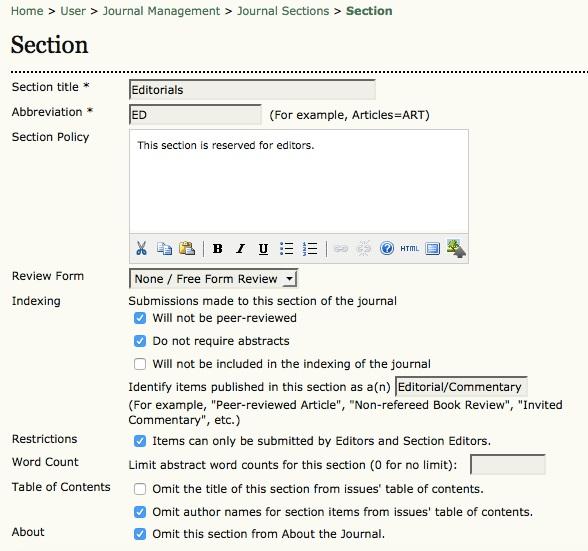Image resolution: width=588 pixels, height=551 pixels.
Task: Open the HTML source editor
Action: (409, 248)
